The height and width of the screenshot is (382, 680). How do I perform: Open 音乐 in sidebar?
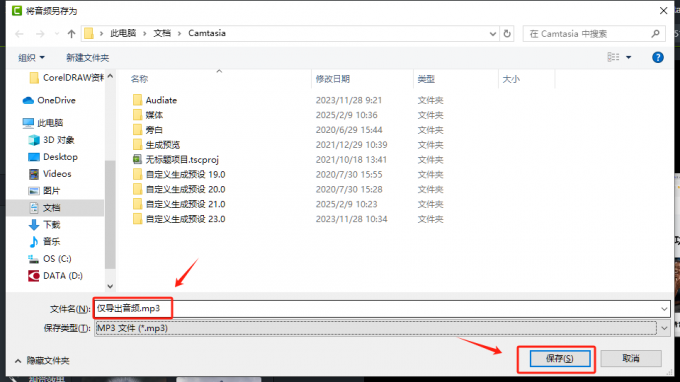(44, 242)
